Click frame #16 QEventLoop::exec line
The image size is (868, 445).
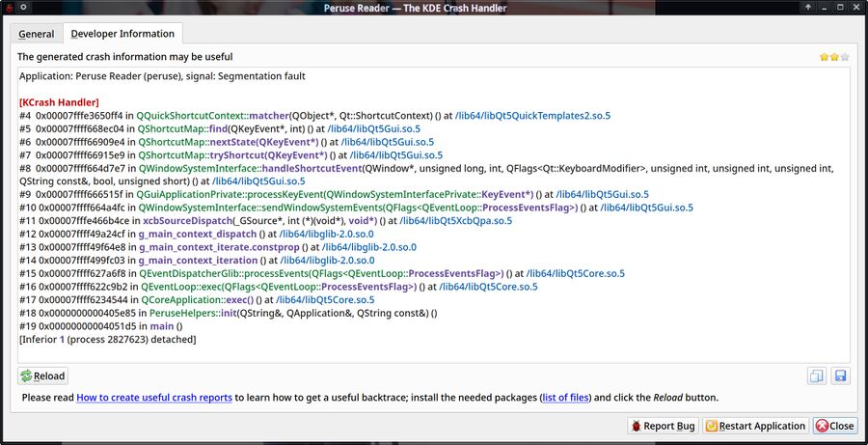click(279, 287)
